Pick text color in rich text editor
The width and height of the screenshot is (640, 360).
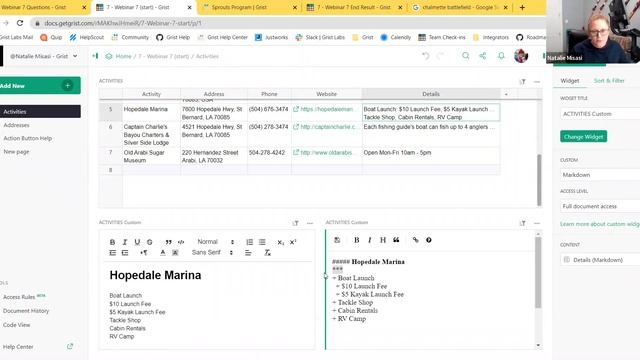162,253
